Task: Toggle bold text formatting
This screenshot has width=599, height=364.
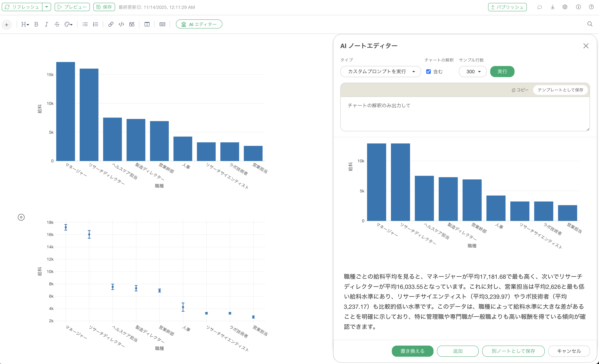Action: tap(36, 24)
